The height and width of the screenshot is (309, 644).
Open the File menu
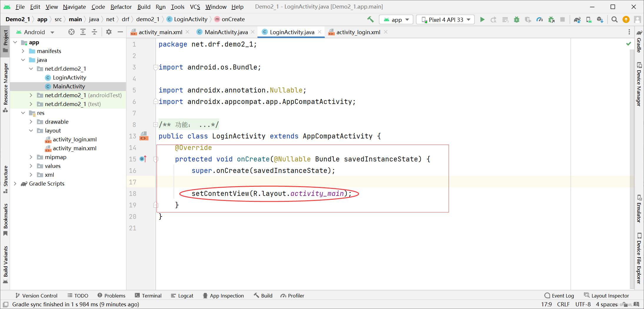tap(20, 7)
